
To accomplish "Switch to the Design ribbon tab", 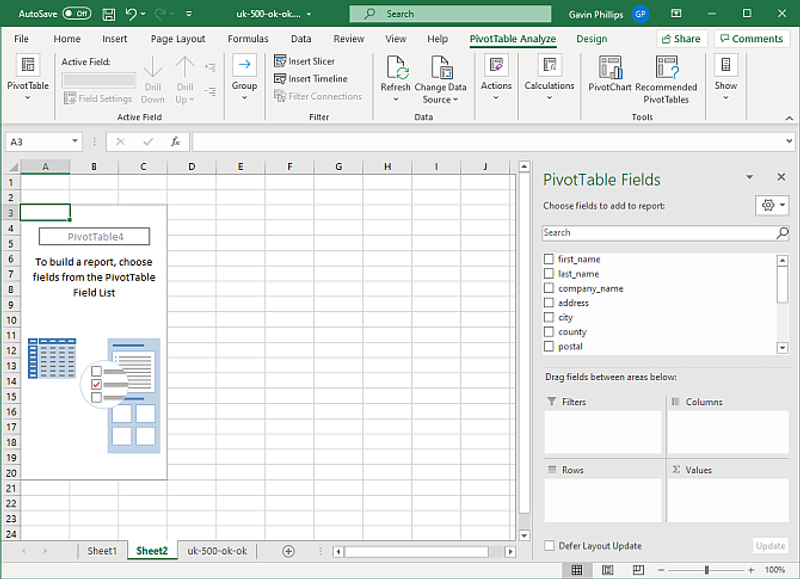I will tap(591, 39).
